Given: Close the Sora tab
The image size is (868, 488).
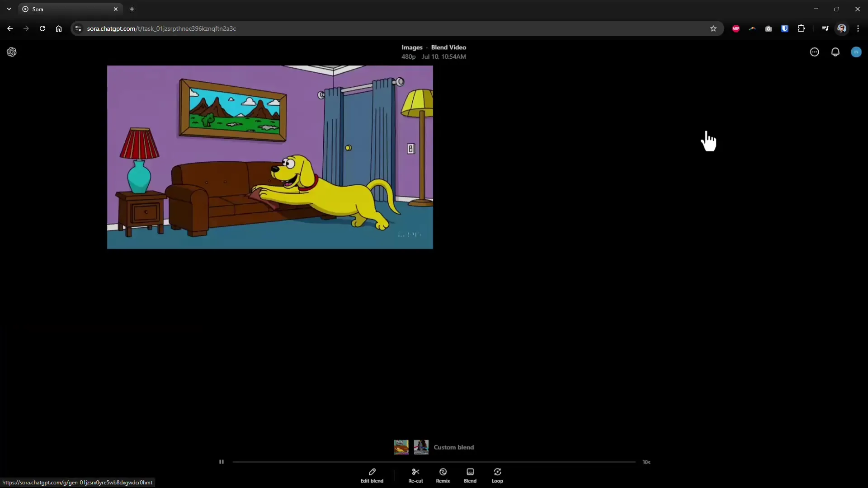Looking at the screenshot, I should (116, 9).
